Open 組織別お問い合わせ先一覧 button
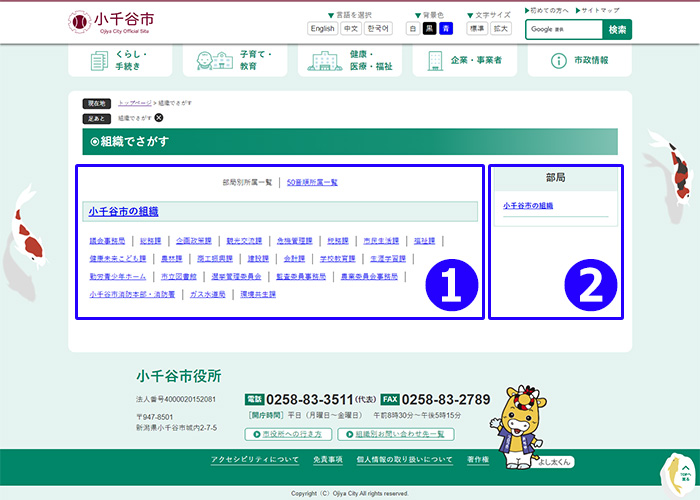This screenshot has width=700, height=500. (396, 434)
